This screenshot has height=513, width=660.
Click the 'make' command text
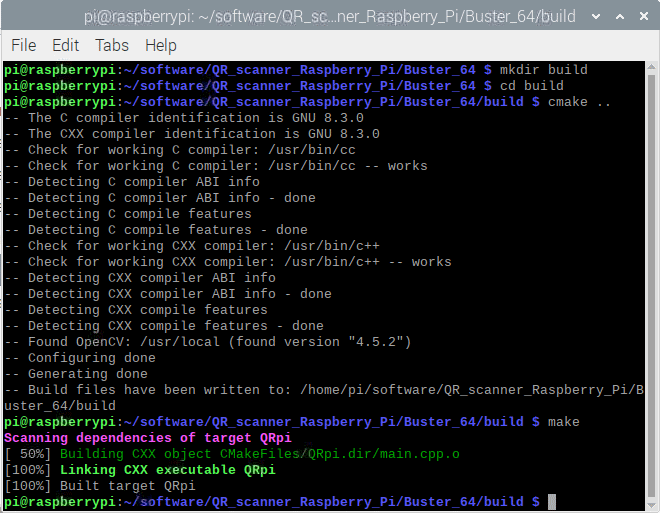pyautogui.click(x=563, y=422)
